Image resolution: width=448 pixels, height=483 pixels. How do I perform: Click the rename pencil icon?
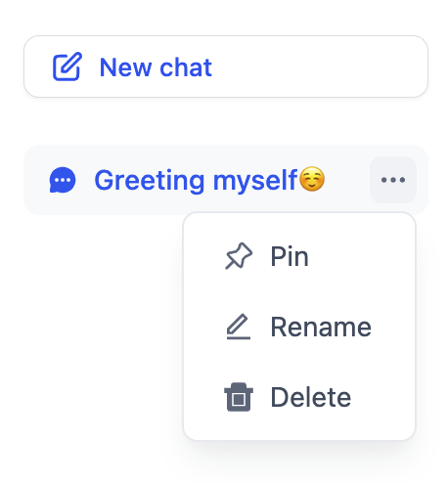click(x=239, y=327)
